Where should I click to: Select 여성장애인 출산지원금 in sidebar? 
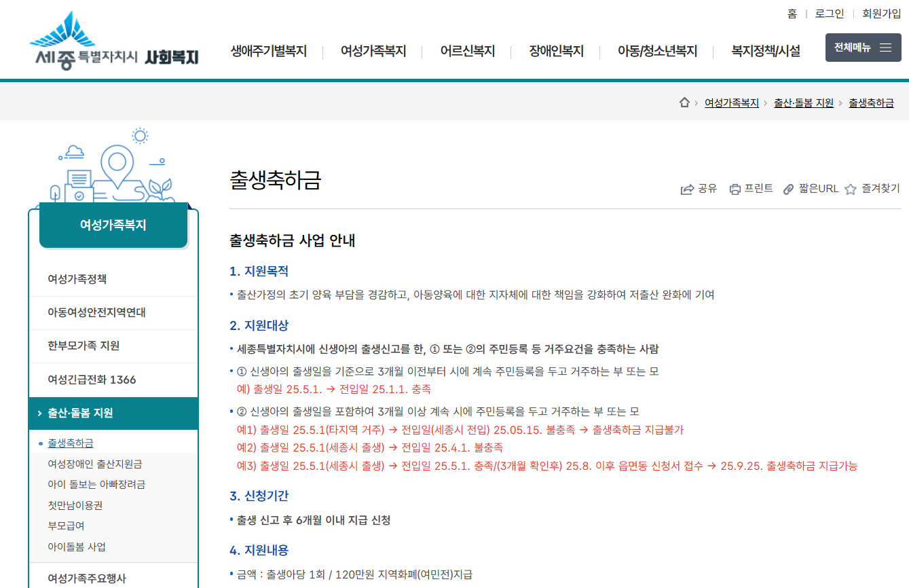click(x=95, y=464)
